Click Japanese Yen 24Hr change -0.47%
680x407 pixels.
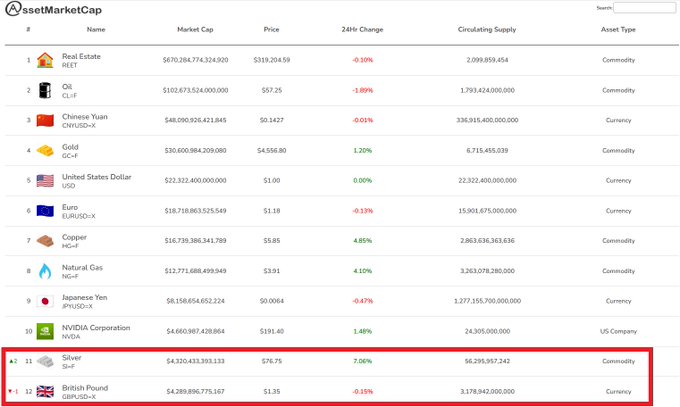363,301
